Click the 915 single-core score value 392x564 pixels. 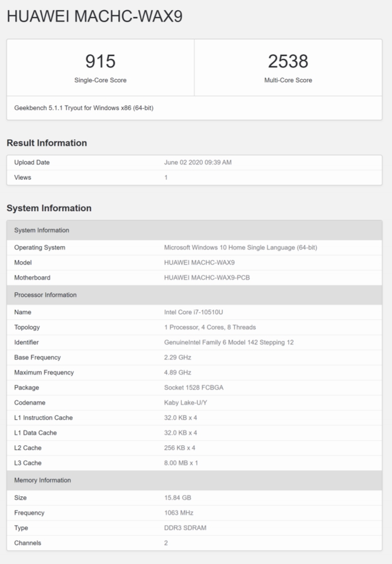tap(100, 62)
